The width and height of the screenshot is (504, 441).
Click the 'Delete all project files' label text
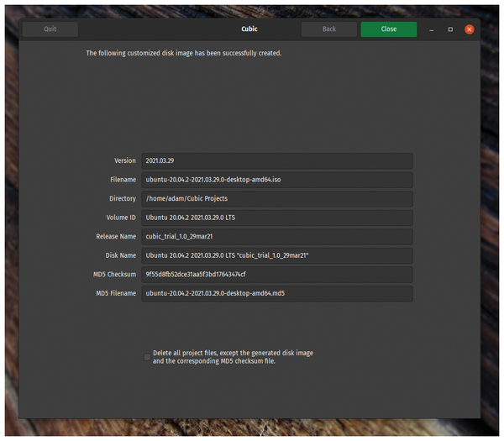click(233, 357)
